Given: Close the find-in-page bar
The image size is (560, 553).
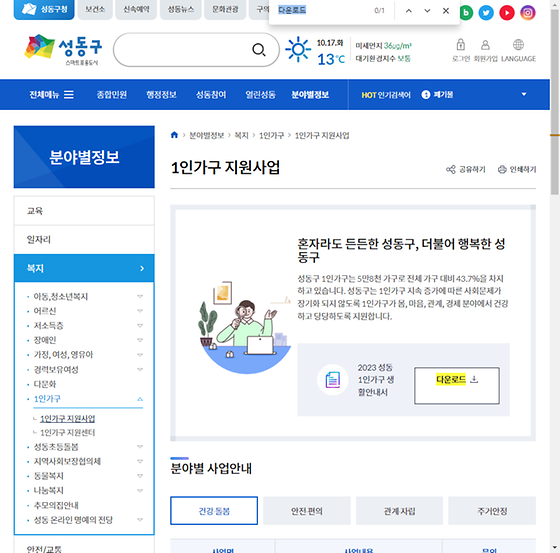Looking at the screenshot, I should (446, 11).
